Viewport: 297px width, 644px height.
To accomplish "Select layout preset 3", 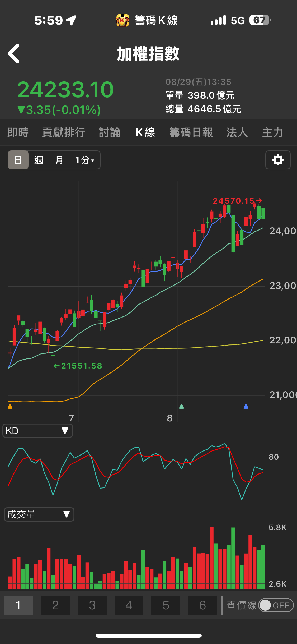I will point(92,605).
